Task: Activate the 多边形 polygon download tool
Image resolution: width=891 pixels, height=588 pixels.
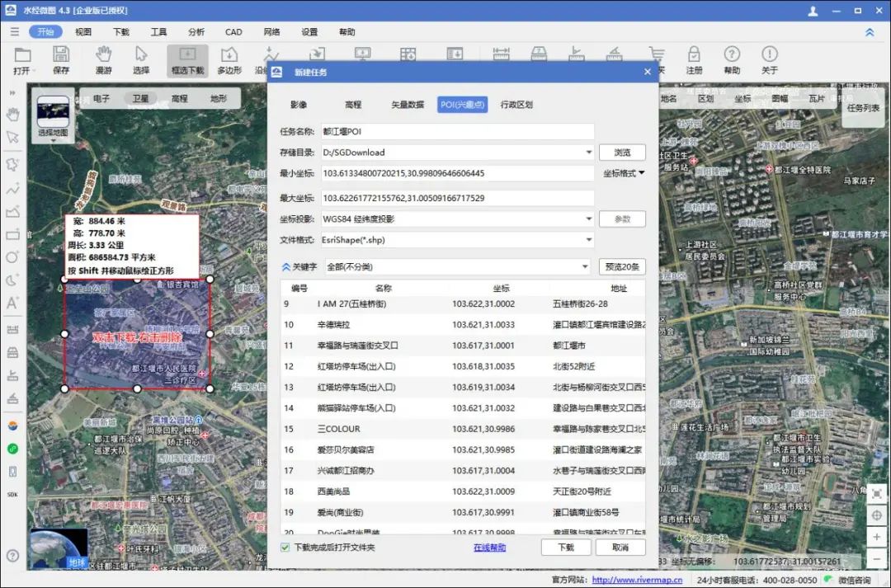Action: (x=229, y=60)
